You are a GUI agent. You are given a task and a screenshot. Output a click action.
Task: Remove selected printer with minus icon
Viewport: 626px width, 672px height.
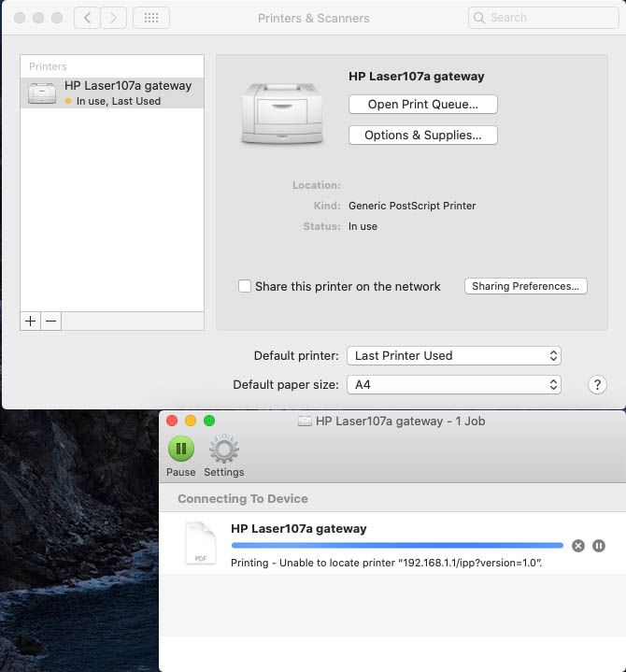pos(51,321)
